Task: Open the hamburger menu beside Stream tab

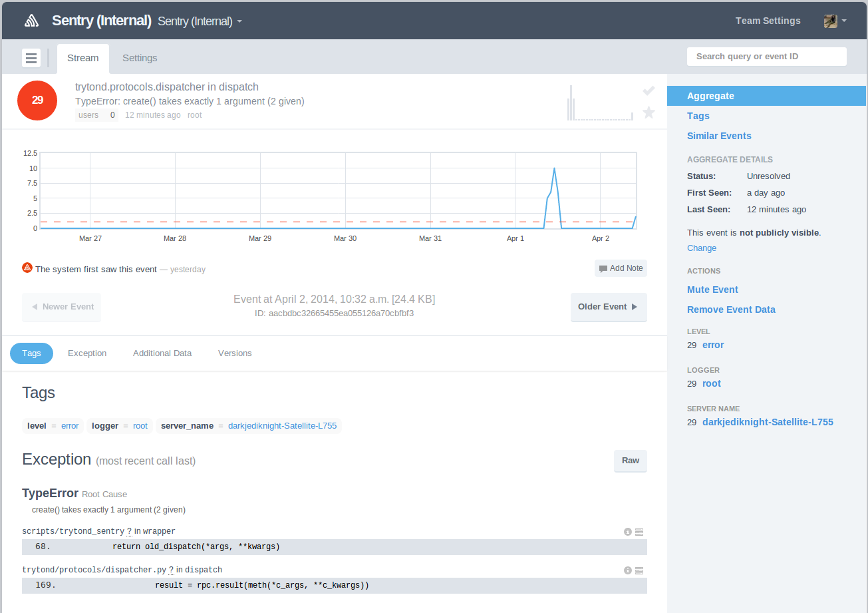Action: (31, 58)
